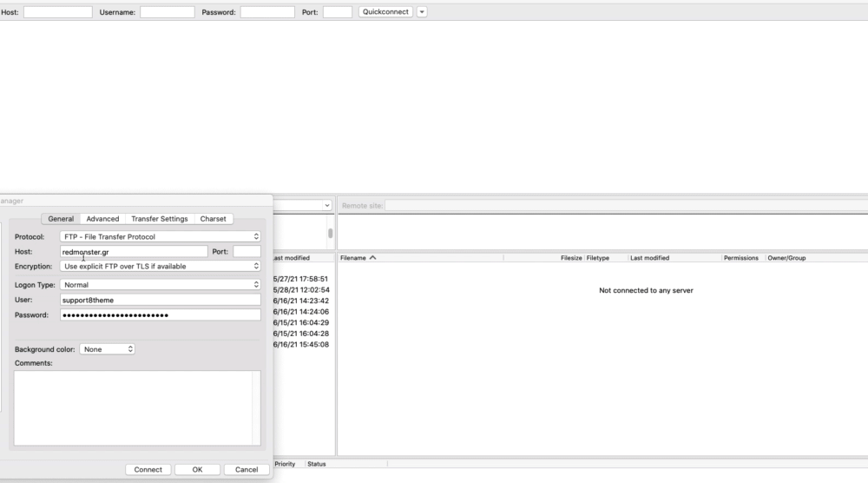Focus the Password field in the quickconnect bar
Image resolution: width=868 pixels, height=483 pixels.
(x=267, y=12)
